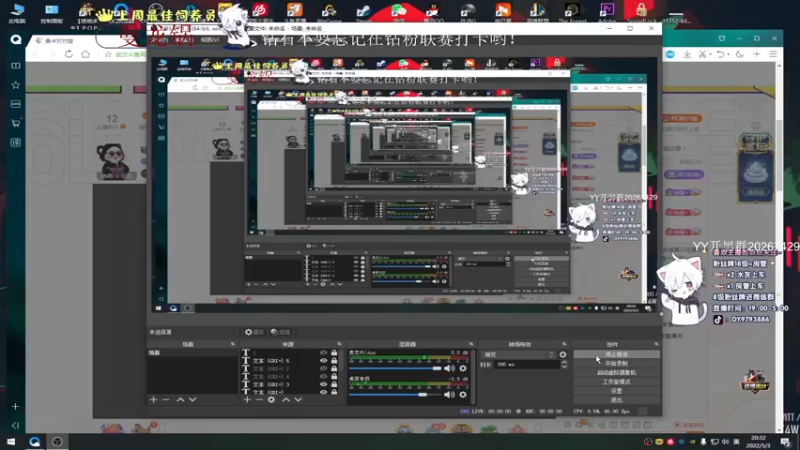
Task: Mute the 桌面音频 speaker icon
Action: point(449,394)
